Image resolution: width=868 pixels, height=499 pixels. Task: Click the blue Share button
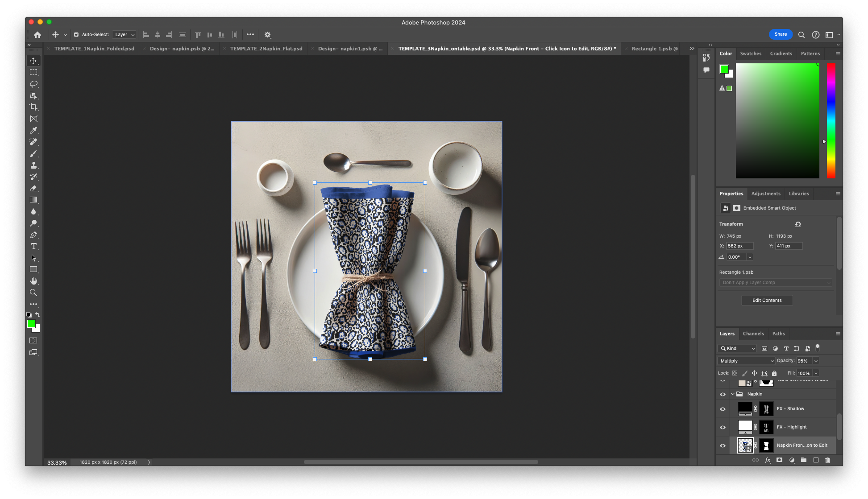click(x=780, y=34)
